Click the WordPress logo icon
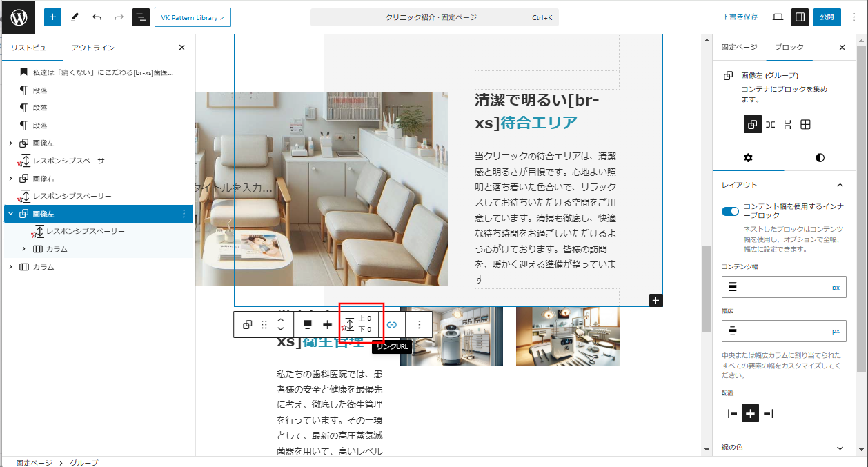The width and height of the screenshot is (868, 467). click(19, 17)
